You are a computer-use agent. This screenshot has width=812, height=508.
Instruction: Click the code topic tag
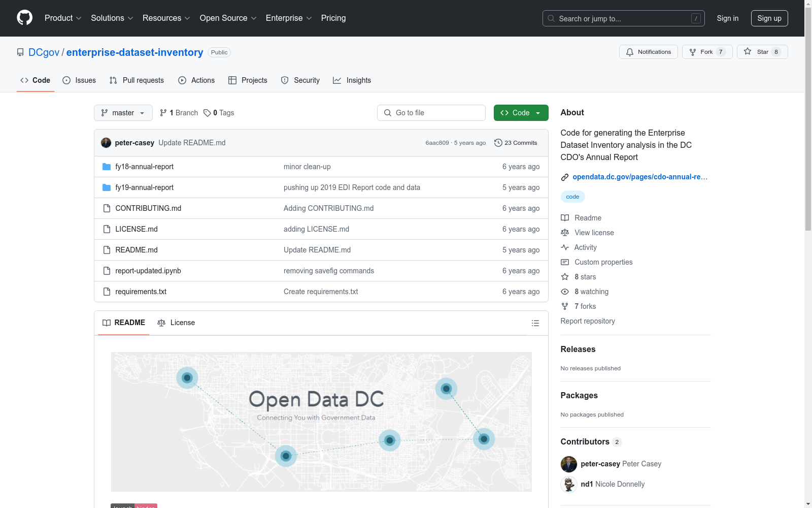572,197
